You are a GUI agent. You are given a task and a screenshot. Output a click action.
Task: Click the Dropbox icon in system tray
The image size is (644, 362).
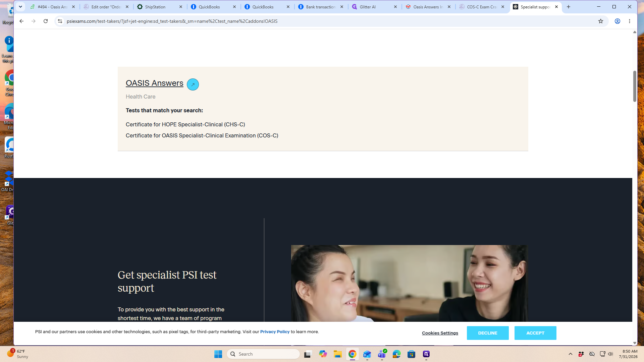click(x=581, y=354)
